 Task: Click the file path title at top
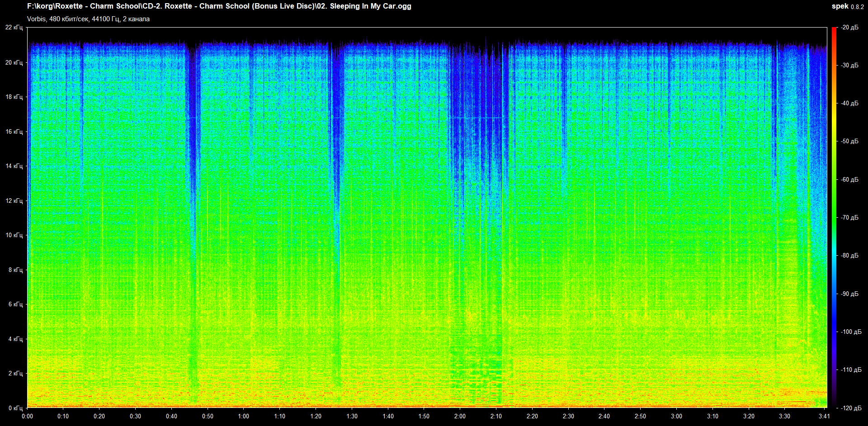219,6
